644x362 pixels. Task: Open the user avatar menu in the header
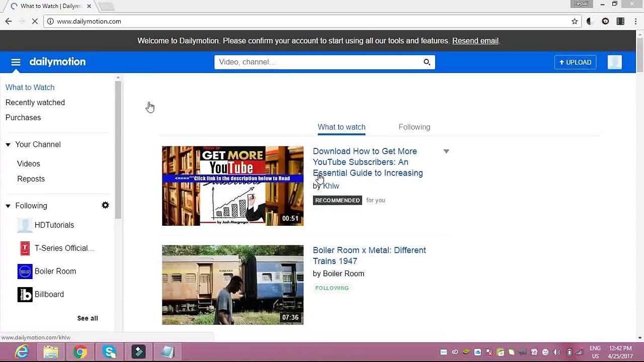pyautogui.click(x=615, y=62)
